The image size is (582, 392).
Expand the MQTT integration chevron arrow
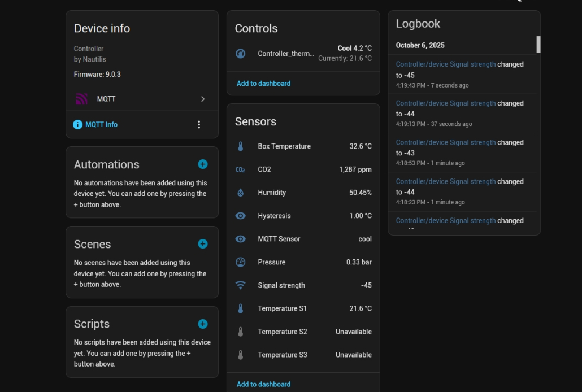click(x=203, y=99)
